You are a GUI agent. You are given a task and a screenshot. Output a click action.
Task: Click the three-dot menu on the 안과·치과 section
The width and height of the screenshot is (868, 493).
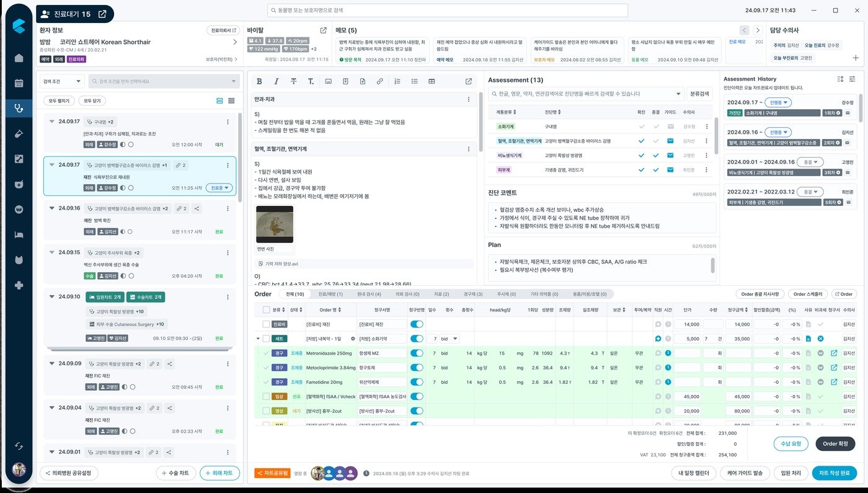[x=468, y=99]
